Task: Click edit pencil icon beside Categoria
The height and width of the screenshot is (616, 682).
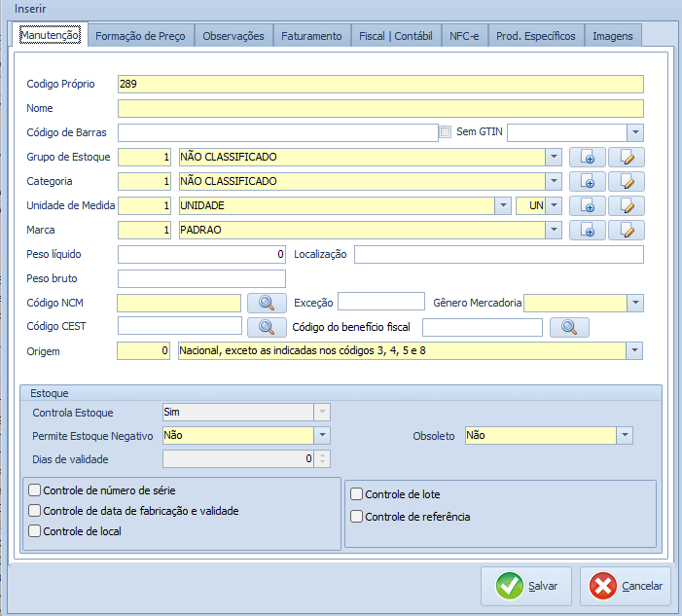Action: (x=627, y=181)
